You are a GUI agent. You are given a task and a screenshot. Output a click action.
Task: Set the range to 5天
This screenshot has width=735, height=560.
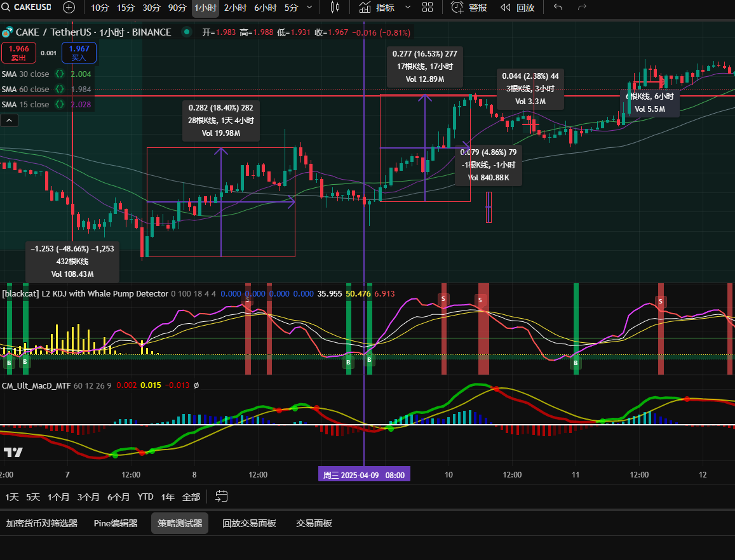pos(33,497)
